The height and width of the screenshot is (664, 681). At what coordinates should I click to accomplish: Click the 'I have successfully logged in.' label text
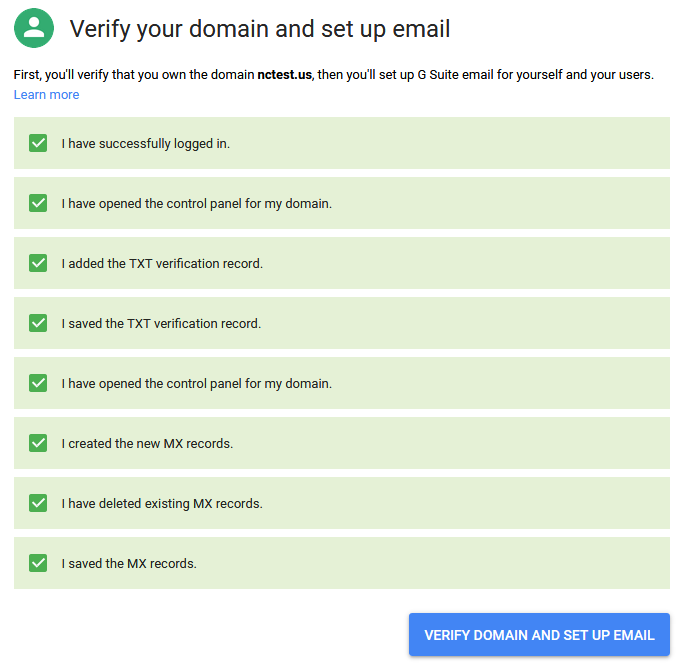[x=145, y=144]
